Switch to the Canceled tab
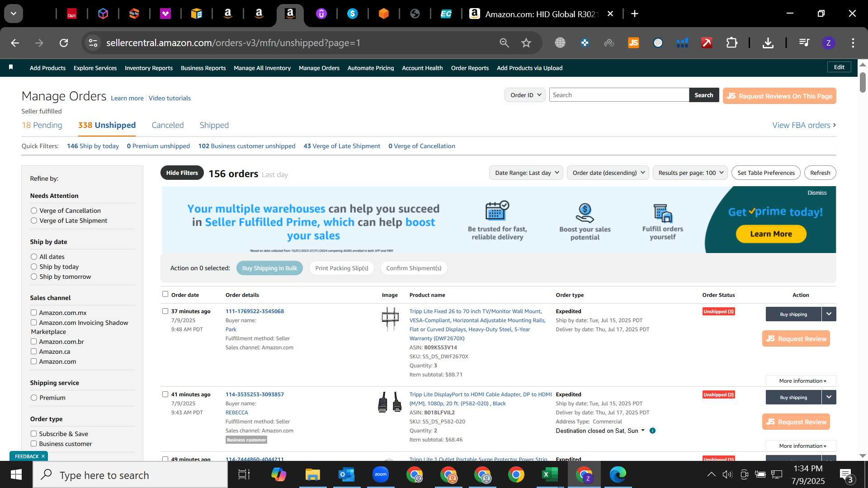This screenshot has height=488, width=868. (168, 125)
